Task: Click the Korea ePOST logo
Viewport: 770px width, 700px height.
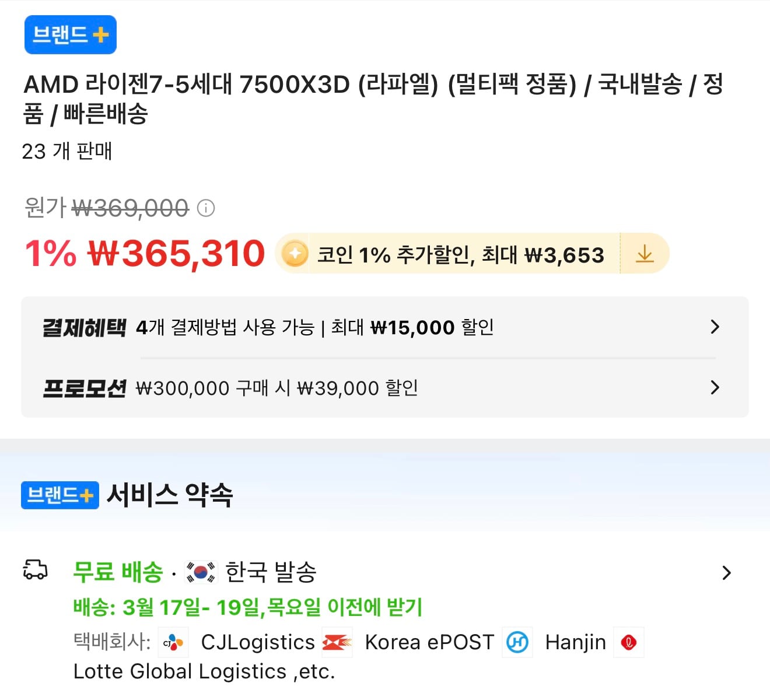Action: [337, 642]
